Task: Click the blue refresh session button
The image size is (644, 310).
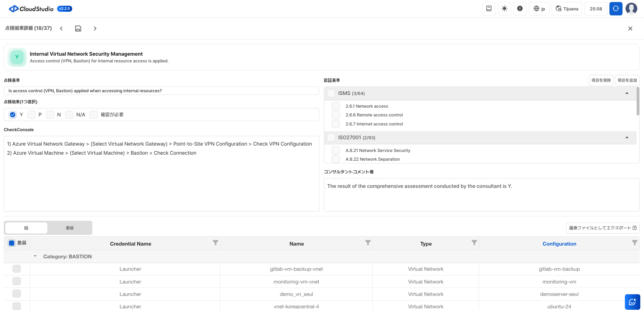Action: click(x=615, y=9)
